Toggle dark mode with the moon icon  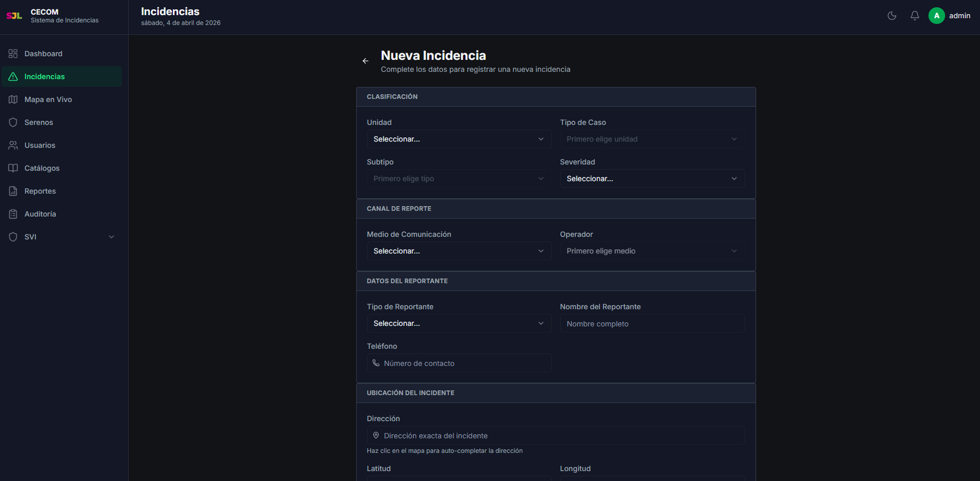892,16
